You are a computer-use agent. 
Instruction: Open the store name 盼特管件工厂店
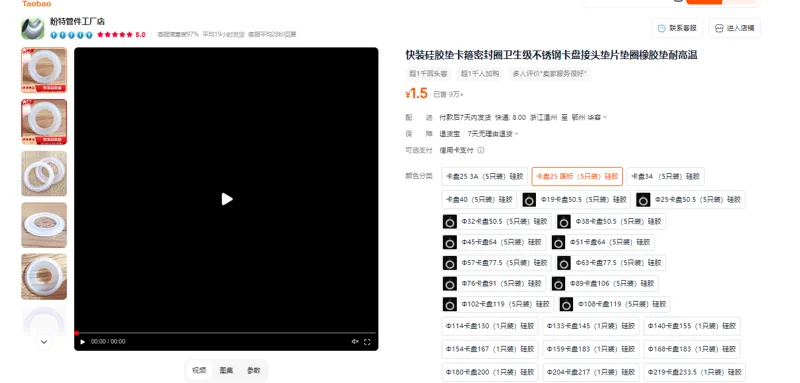[x=77, y=21]
